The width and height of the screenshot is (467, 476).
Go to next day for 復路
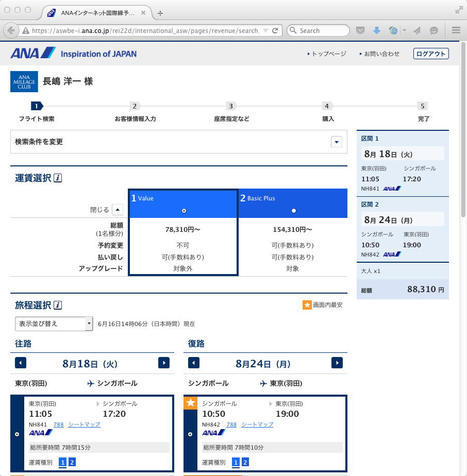pos(337,363)
